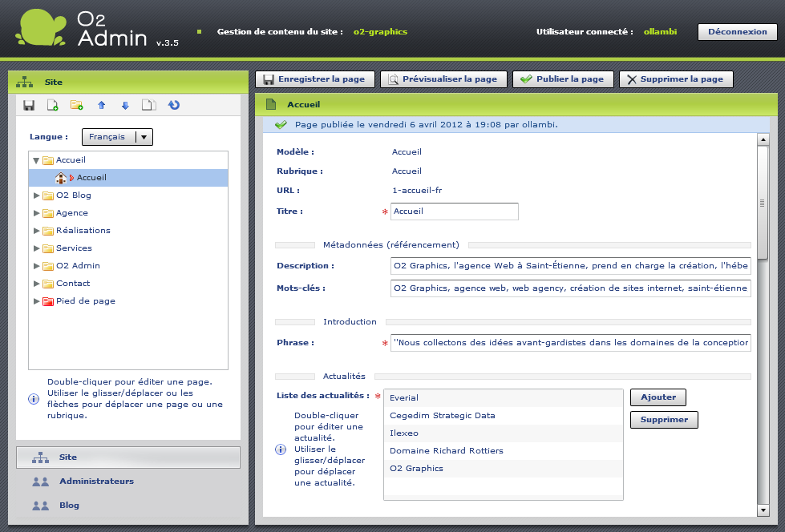
Task: Move the selected page down with the blue arrow
Action: pos(125,105)
